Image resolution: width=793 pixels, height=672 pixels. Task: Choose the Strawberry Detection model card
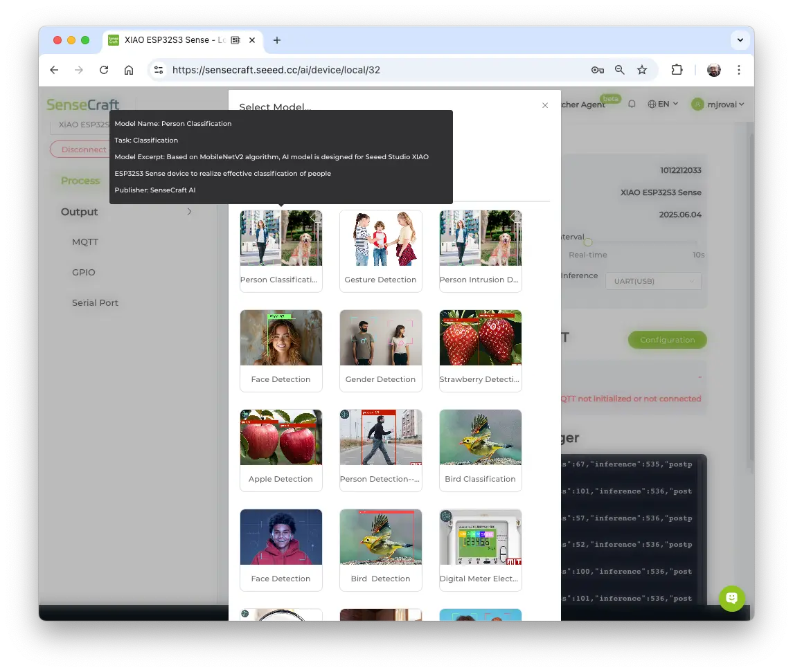point(480,349)
